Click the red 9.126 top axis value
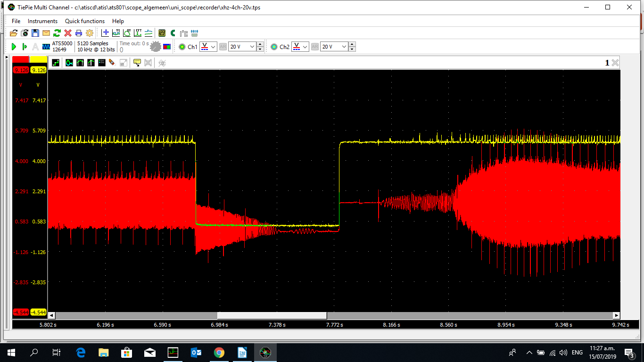The image size is (644, 362). click(21, 70)
